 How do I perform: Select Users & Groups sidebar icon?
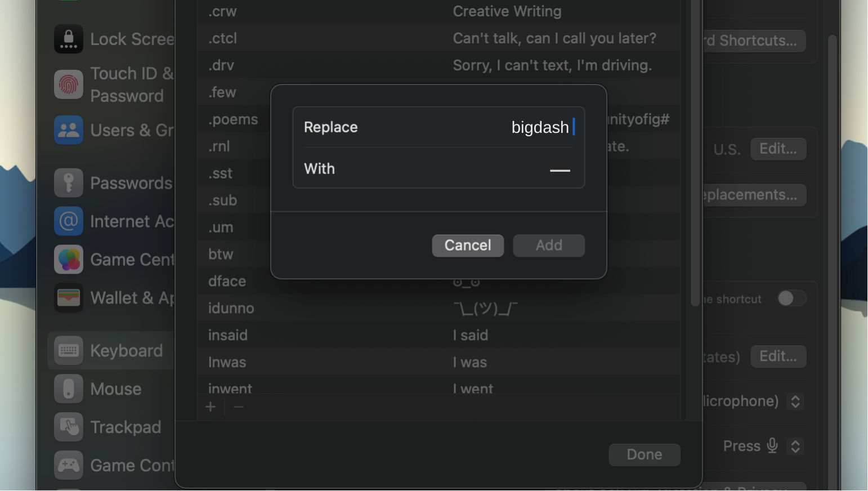click(69, 130)
